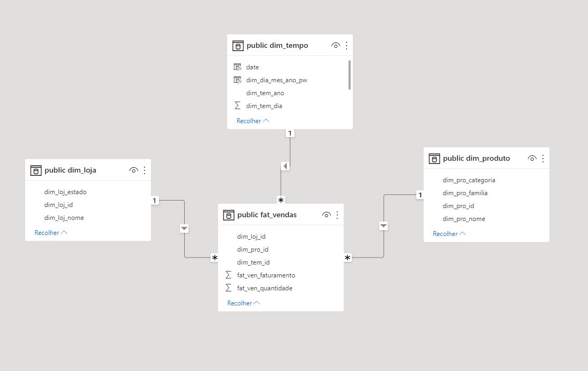
Task: Click the dim_loja table icon
Action: pyautogui.click(x=35, y=170)
